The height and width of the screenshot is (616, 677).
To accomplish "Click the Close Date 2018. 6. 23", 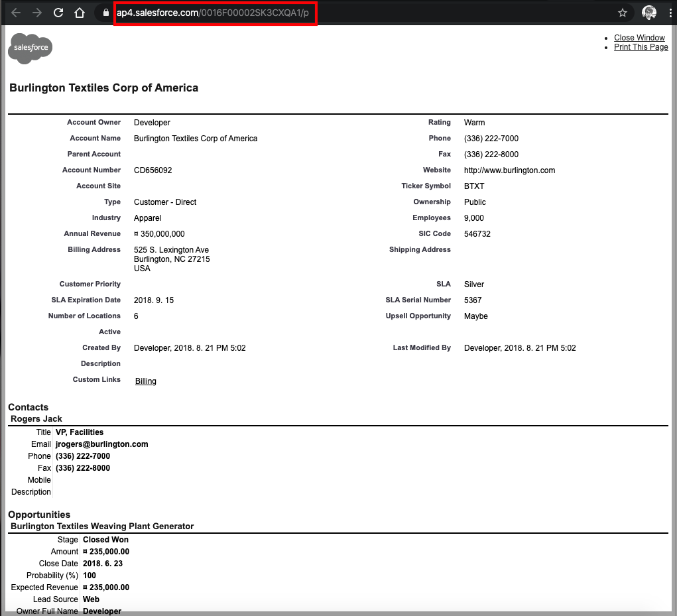I will tap(103, 564).
